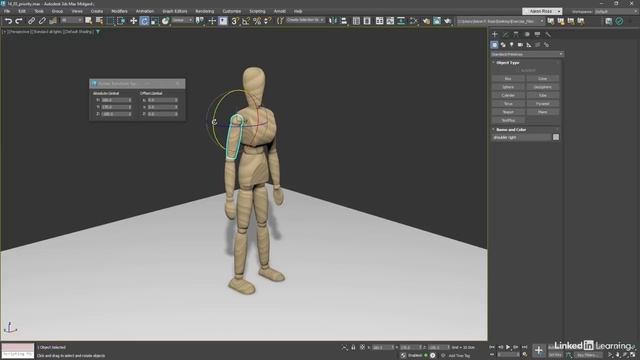This screenshot has width=640, height=360.
Task: Open the Animation menu
Action: (144, 11)
